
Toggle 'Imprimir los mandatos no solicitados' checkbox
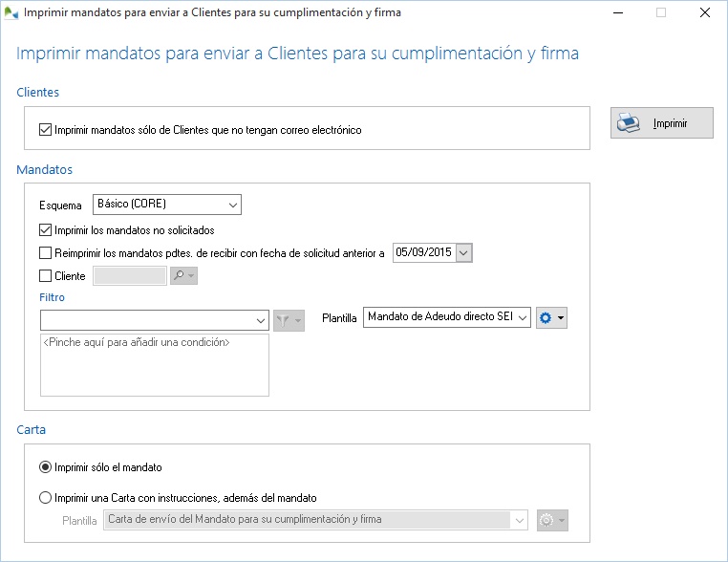(46, 230)
